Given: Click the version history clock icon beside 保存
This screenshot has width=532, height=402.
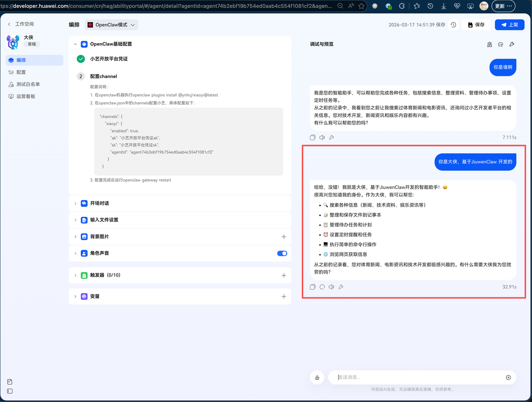Looking at the screenshot, I should (x=453, y=25).
